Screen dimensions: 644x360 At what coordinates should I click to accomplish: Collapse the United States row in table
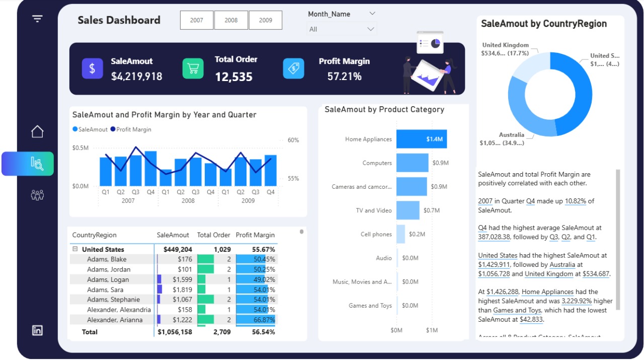pos(75,249)
